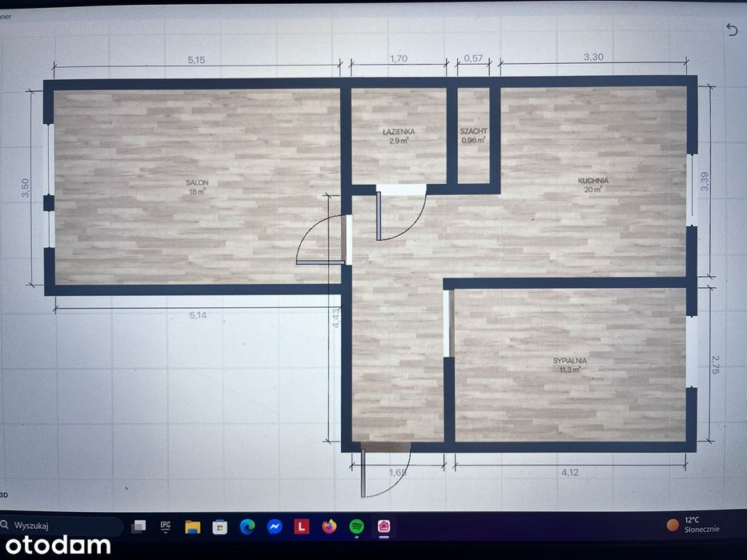Switch to the 3D view
The height and width of the screenshot is (560, 747).
4,495
